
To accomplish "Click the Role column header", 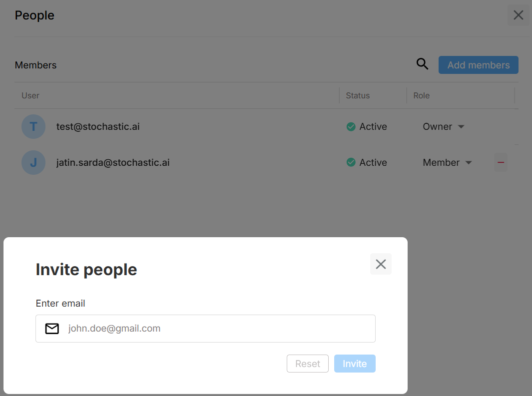I will [422, 95].
